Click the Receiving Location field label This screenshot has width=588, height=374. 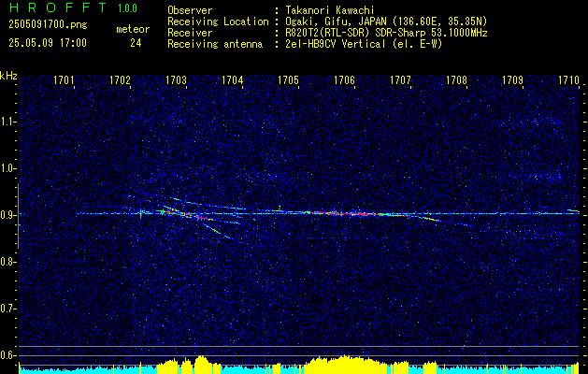click(x=218, y=22)
